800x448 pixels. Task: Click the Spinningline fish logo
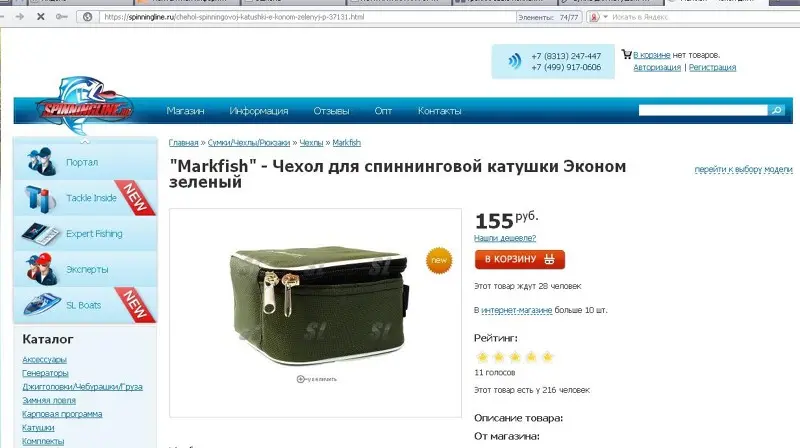(x=85, y=106)
